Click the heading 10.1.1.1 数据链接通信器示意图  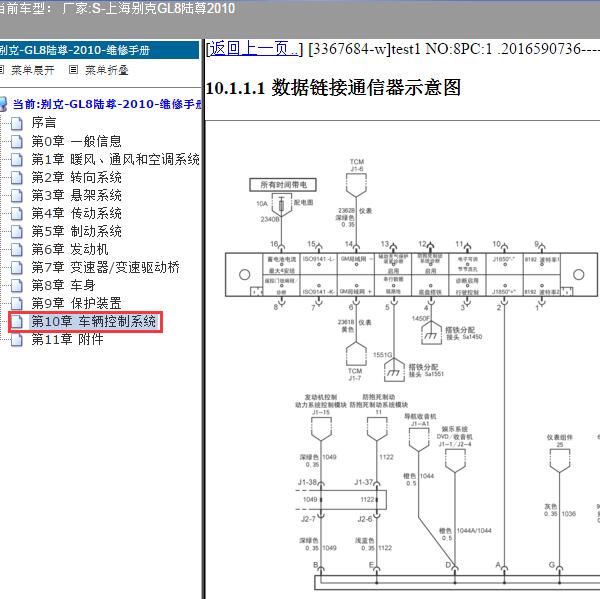[x=333, y=88]
